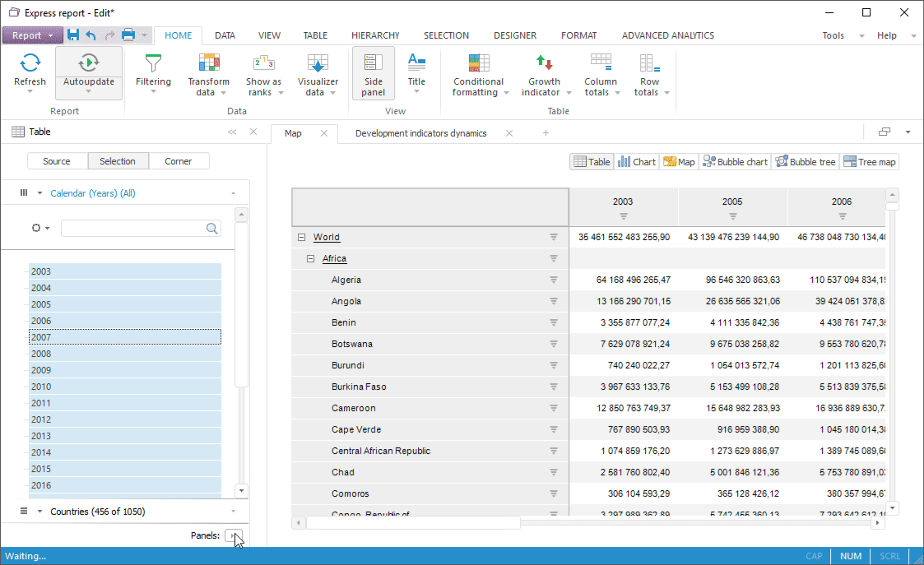Toggle the Autoupdate button
The width and height of the screenshot is (924, 565).
(x=89, y=63)
